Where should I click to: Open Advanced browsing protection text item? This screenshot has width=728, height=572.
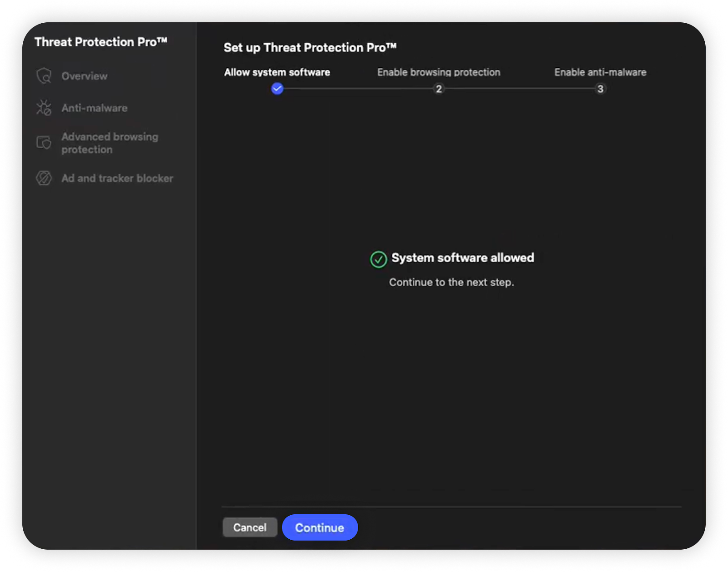coord(110,143)
